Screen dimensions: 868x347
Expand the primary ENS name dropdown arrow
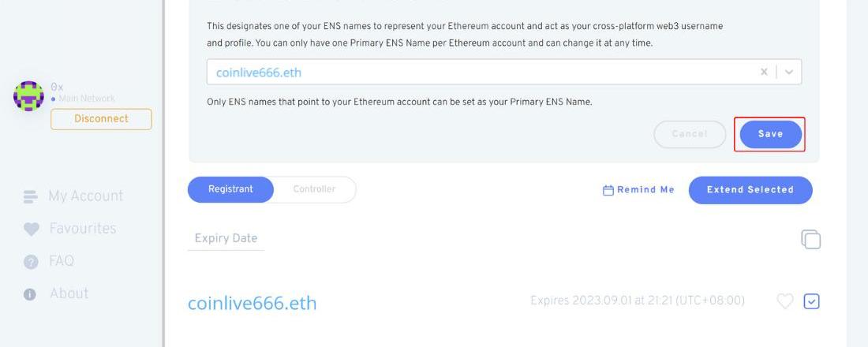[x=789, y=72]
